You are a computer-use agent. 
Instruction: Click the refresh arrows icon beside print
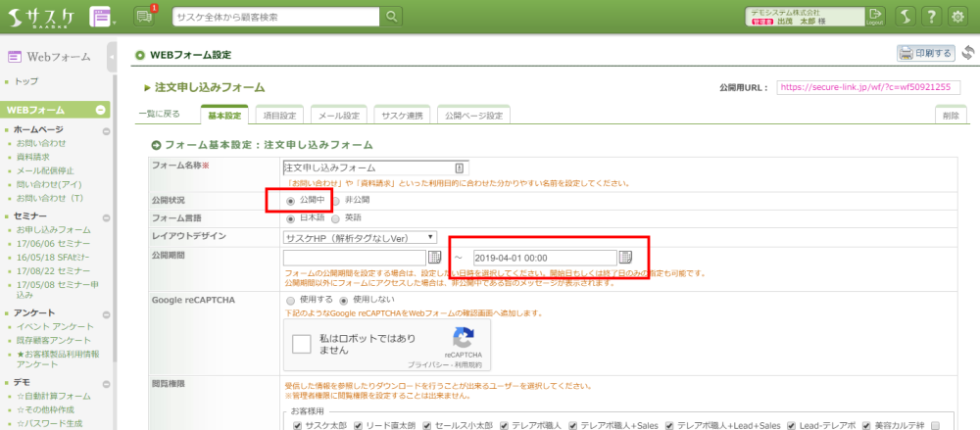(x=967, y=53)
